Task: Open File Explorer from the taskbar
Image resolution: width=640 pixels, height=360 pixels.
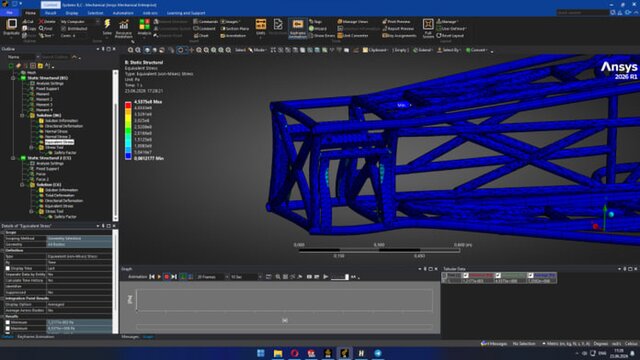Action: (278, 353)
